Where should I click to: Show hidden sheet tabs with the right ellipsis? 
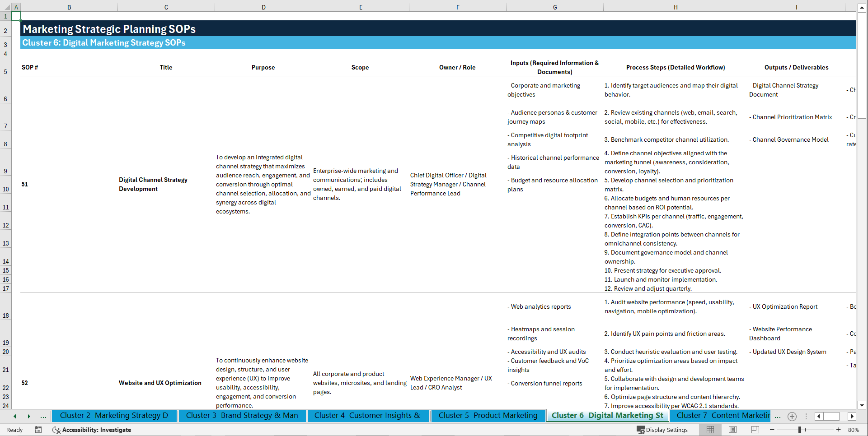coord(778,417)
